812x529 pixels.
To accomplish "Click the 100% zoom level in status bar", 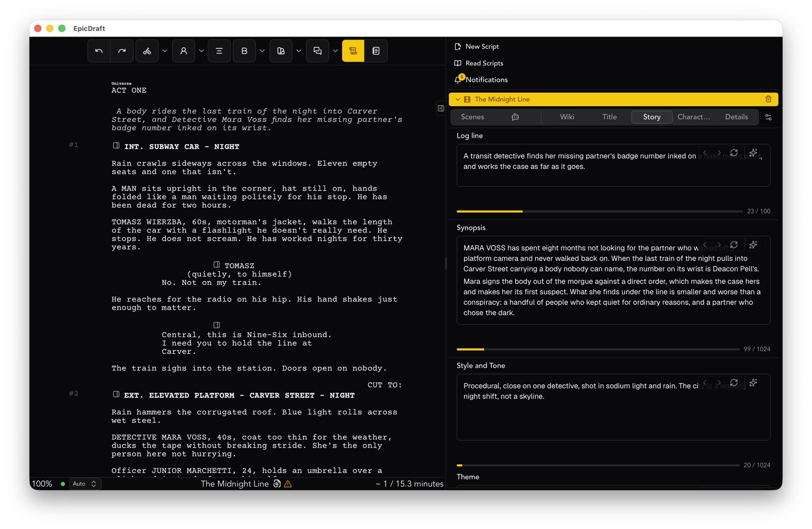I will coord(42,484).
